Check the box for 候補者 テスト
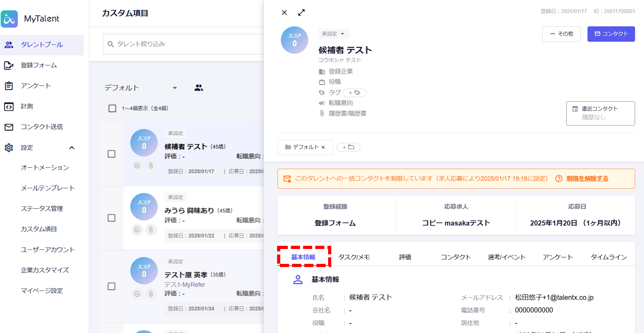The image size is (644, 333). [111, 154]
